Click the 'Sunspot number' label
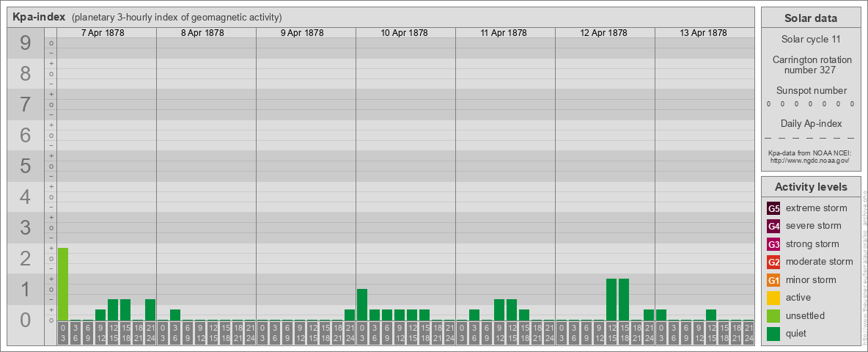 point(811,90)
